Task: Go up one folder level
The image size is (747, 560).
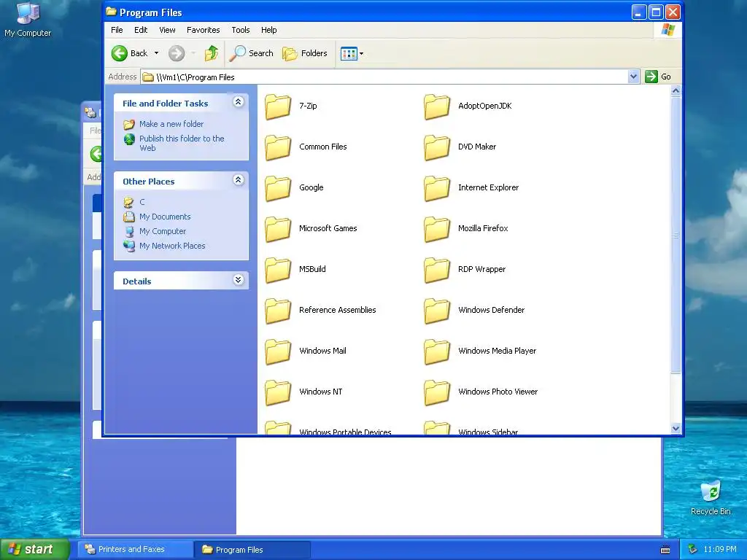Action: pyautogui.click(x=212, y=53)
